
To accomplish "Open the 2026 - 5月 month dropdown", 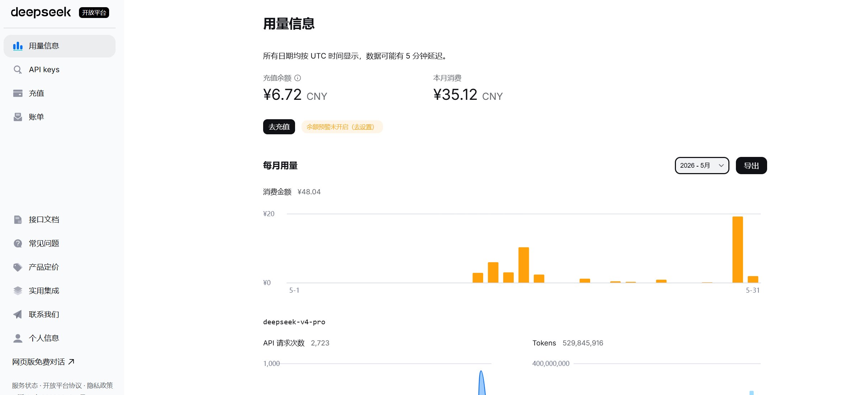I will point(702,166).
